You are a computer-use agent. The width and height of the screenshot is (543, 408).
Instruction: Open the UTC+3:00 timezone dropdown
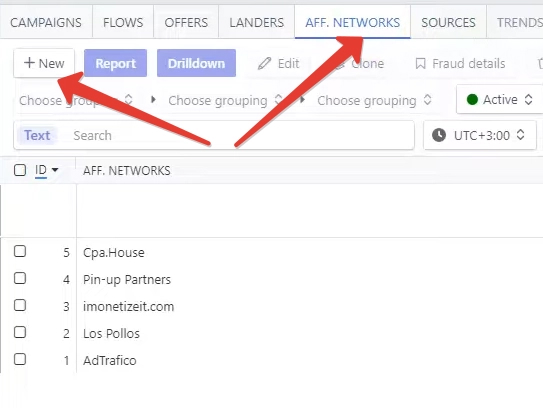480,135
